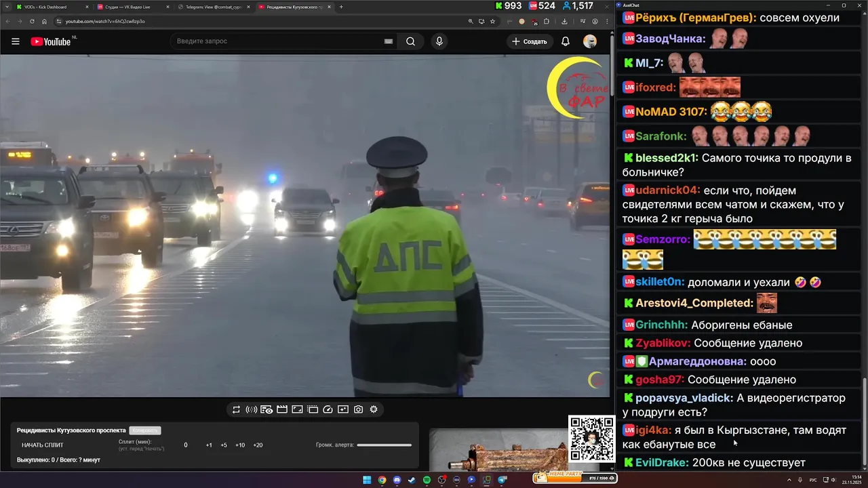Add +10 minutes to the split

(x=240, y=445)
